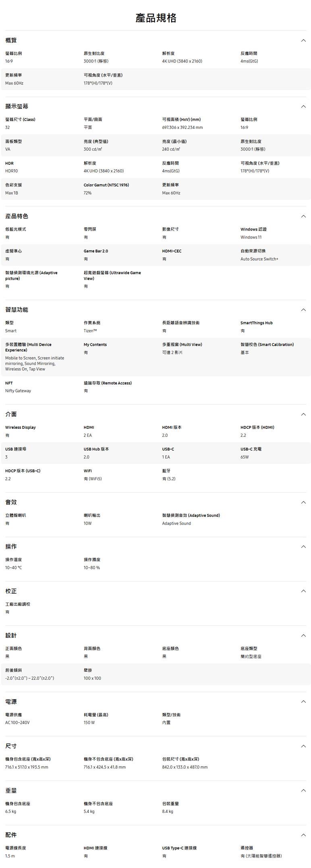Click the 智慧功能 section heading text

pos(17,310)
